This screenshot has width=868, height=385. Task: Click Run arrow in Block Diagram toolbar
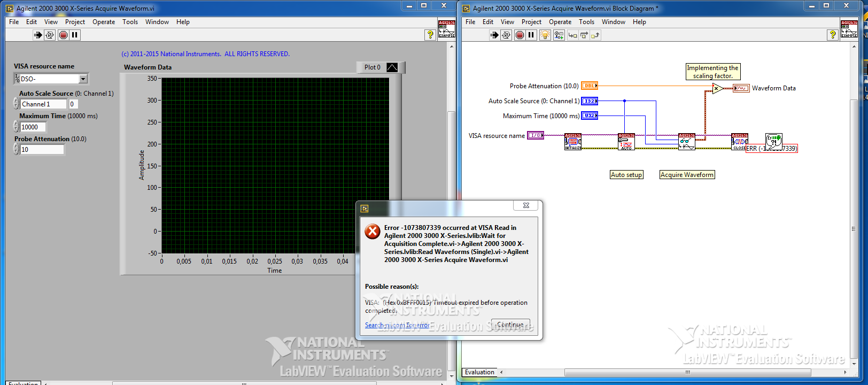pos(494,35)
